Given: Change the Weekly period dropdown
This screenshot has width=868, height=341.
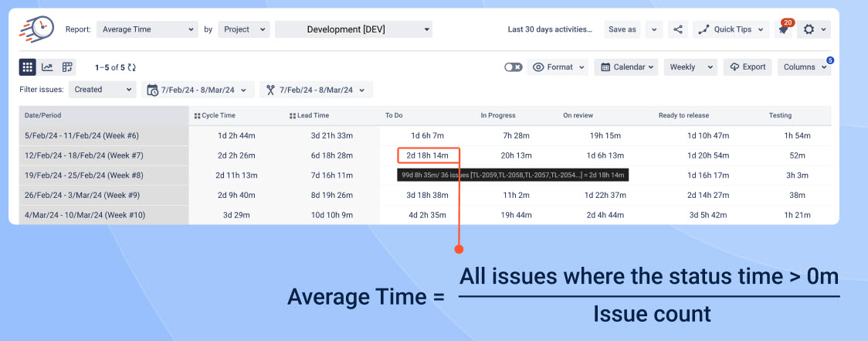Looking at the screenshot, I should coord(691,67).
